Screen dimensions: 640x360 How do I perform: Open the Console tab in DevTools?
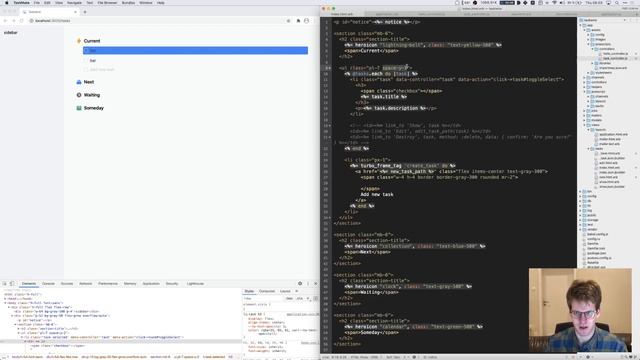pos(48,283)
